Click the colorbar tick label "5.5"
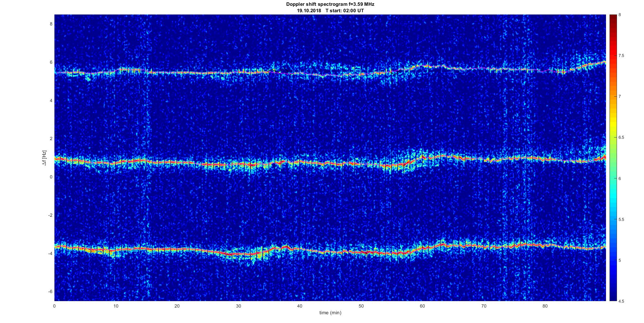Viewport: 644px width, 323px height. [x=621, y=220]
